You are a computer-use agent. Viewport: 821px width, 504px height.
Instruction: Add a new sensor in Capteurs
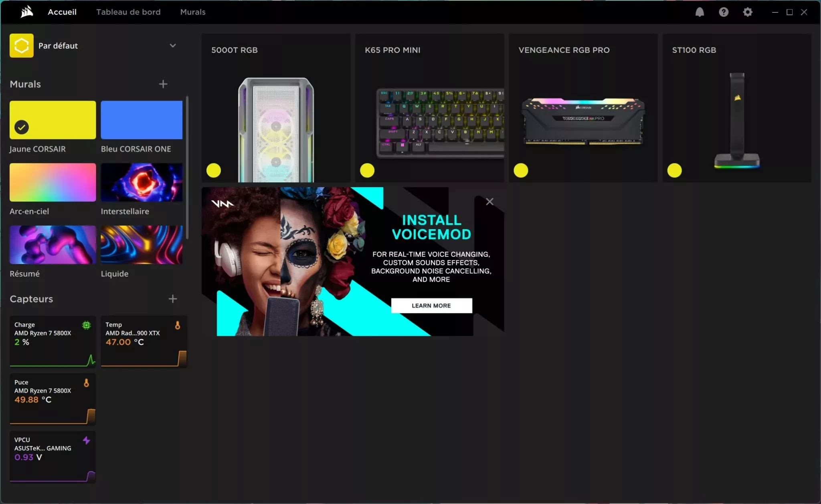pos(172,299)
